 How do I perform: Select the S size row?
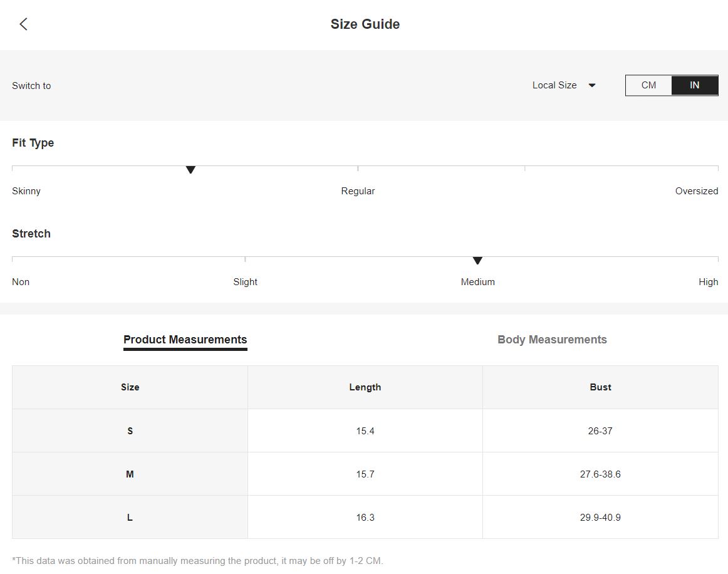click(x=365, y=431)
